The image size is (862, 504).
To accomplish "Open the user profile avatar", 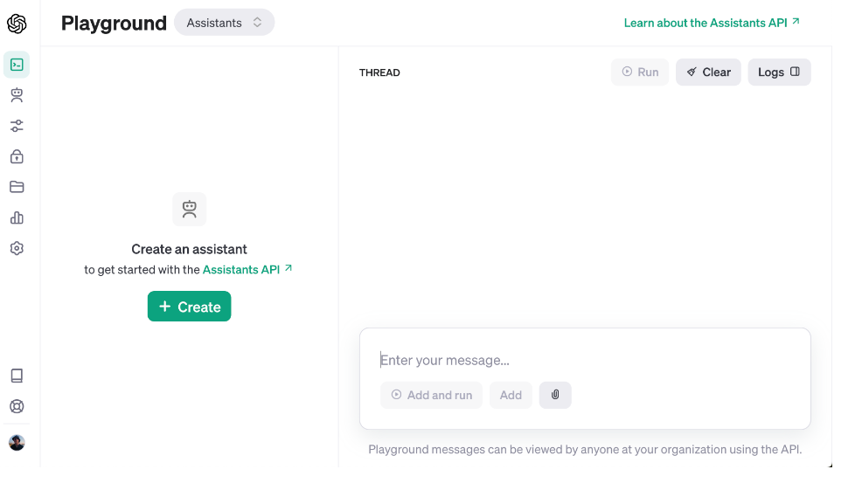I will (17, 443).
